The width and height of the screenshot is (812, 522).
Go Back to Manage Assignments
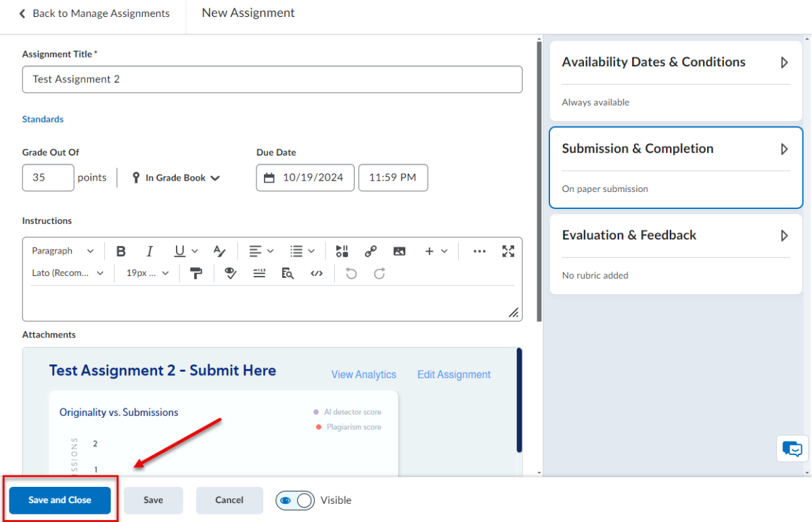pyautogui.click(x=95, y=12)
